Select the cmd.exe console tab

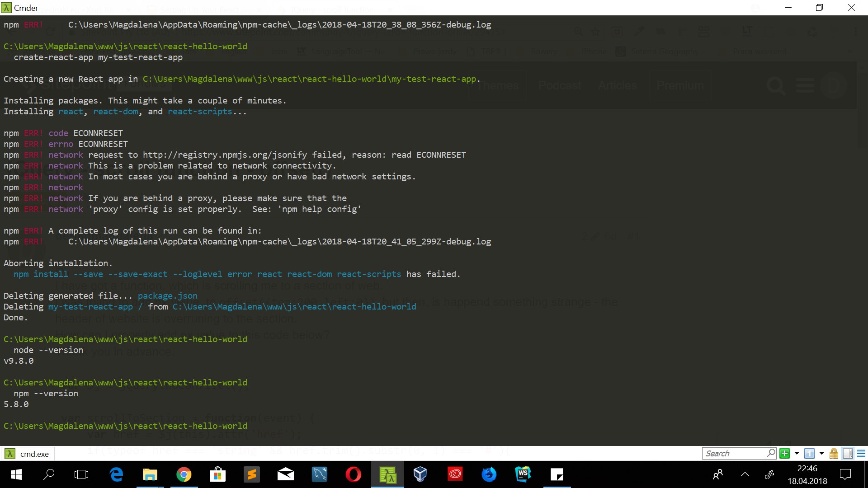point(28,454)
